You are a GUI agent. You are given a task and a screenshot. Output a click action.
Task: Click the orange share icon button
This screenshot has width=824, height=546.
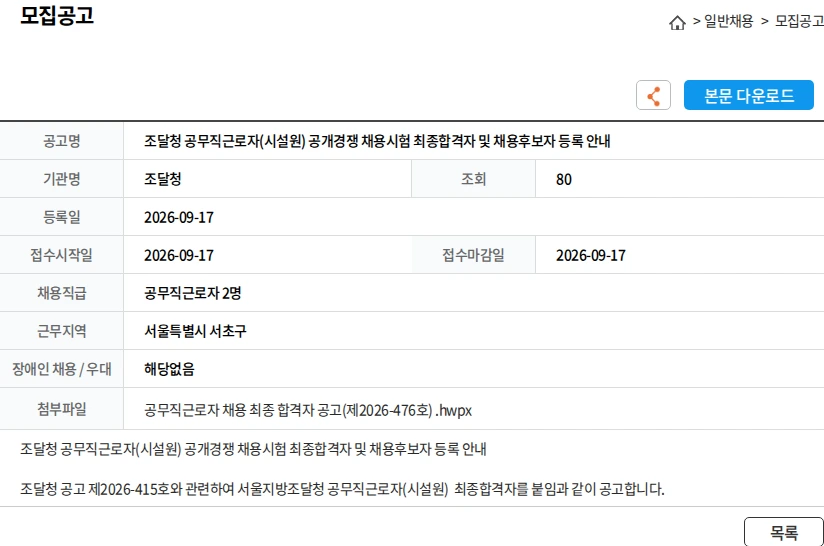(x=653, y=95)
